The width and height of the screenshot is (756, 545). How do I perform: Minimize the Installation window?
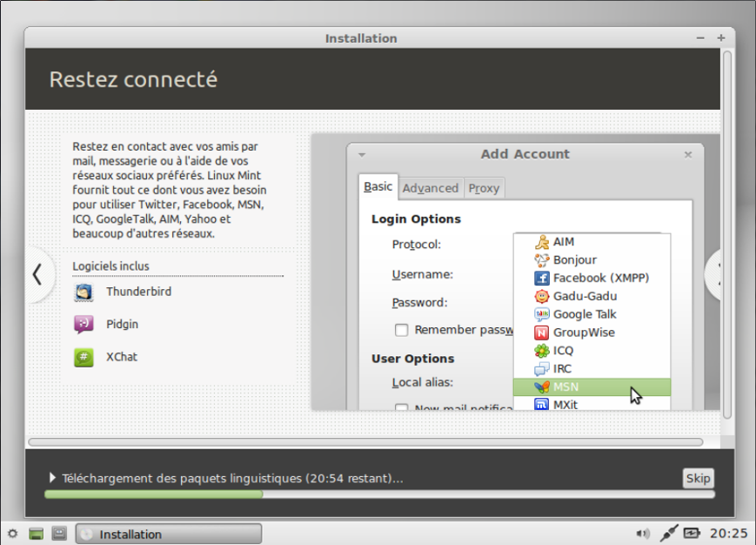tap(700, 38)
